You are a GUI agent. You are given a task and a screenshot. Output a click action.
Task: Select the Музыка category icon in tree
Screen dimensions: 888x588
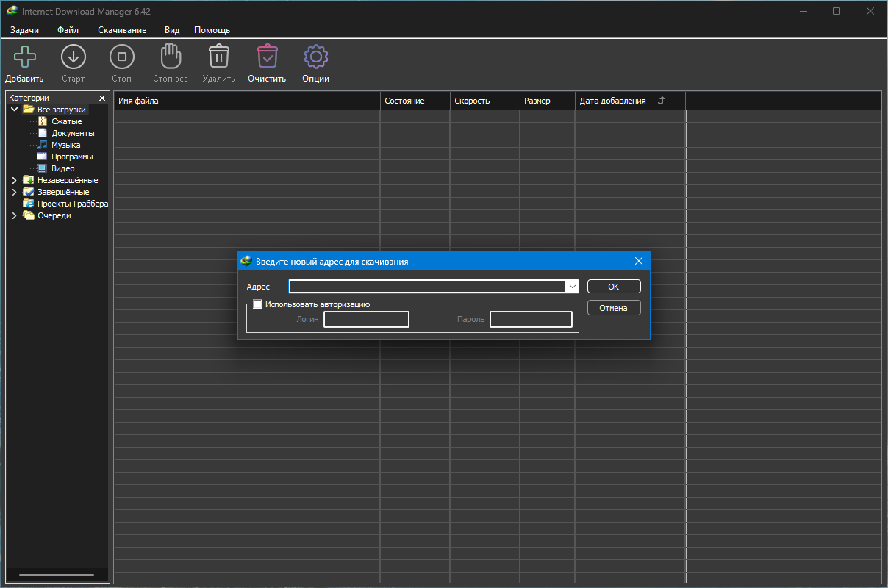43,145
